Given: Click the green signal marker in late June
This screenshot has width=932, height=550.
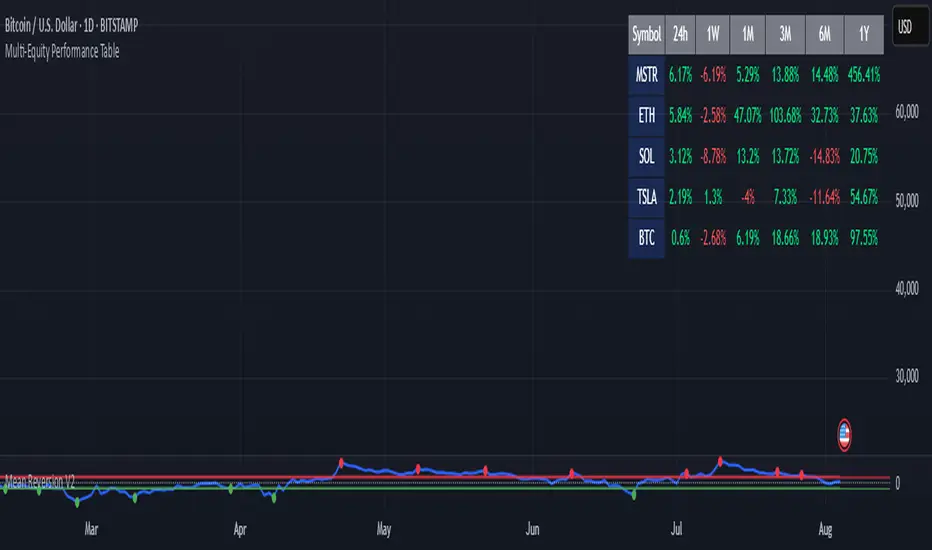Looking at the screenshot, I should (x=634, y=493).
